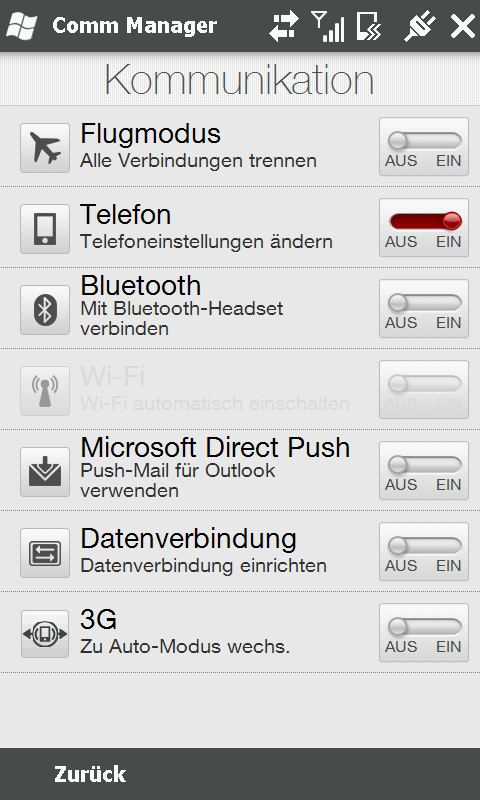
Task: Enable the Flugmodus switch
Action: point(424,146)
